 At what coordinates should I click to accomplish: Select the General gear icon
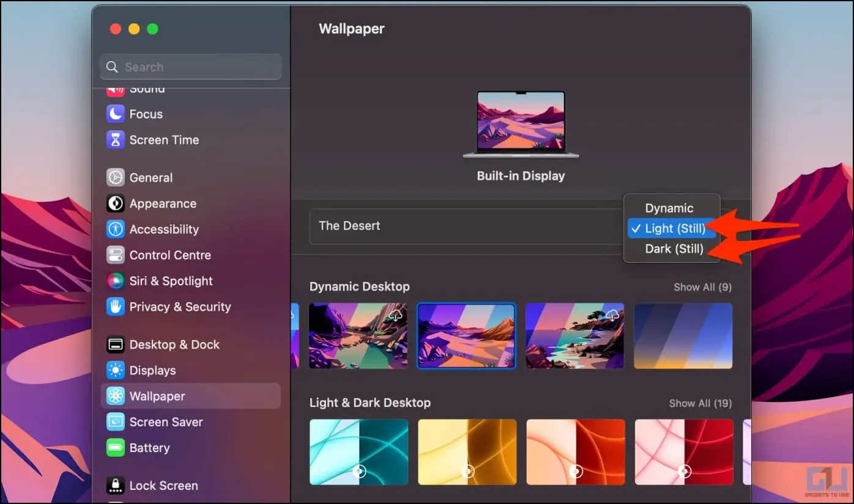tap(116, 177)
